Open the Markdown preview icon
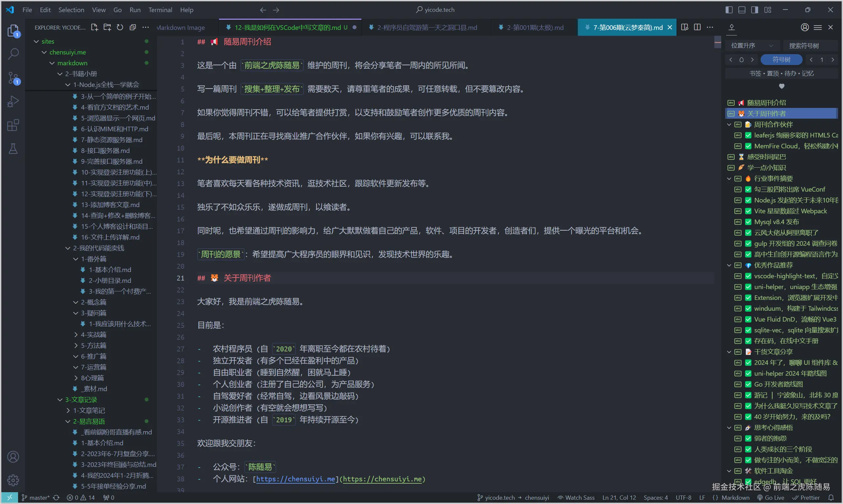This screenshot has width=843, height=504. (685, 27)
